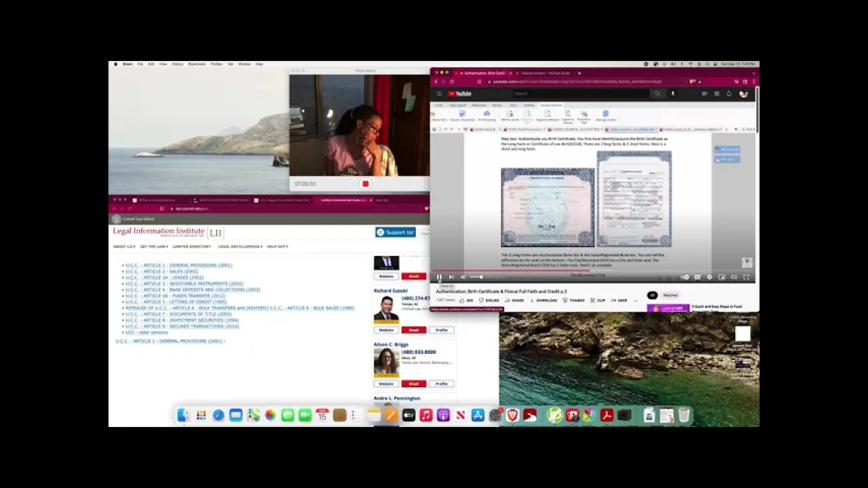This screenshot has width=868, height=488.
Task: Click SHARE under the video
Action: (515, 300)
